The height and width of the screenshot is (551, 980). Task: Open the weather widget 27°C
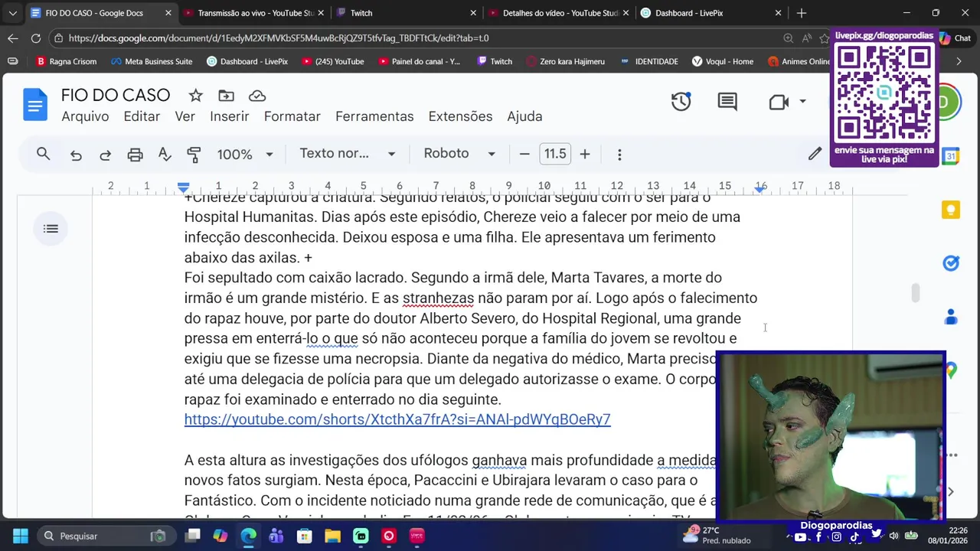pyautogui.click(x=718, y=536)
